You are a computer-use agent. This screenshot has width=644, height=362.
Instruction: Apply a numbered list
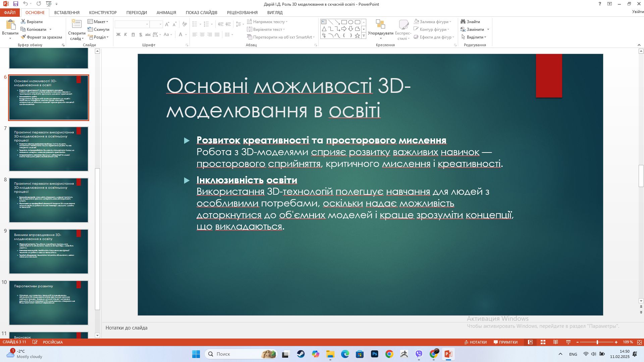pos(206,24)
